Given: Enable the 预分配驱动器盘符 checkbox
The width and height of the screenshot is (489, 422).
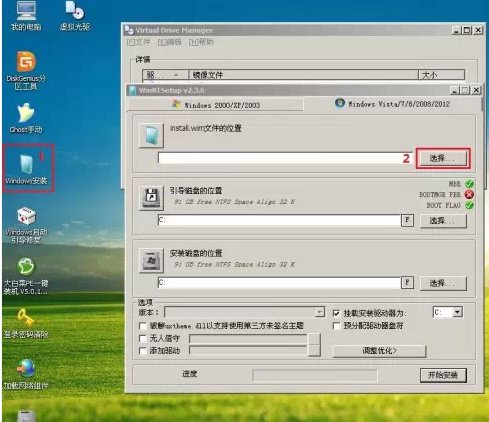Looking at the screenshot, I should (x=336, y=326).
